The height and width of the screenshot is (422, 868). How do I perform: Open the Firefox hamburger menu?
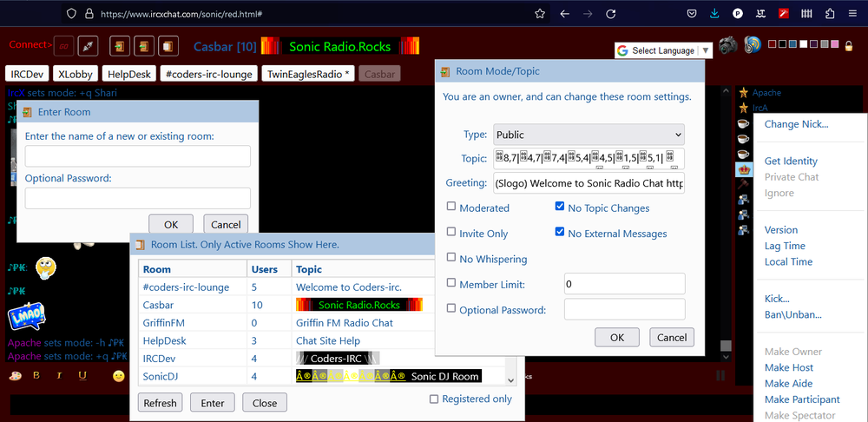point(852,14)
